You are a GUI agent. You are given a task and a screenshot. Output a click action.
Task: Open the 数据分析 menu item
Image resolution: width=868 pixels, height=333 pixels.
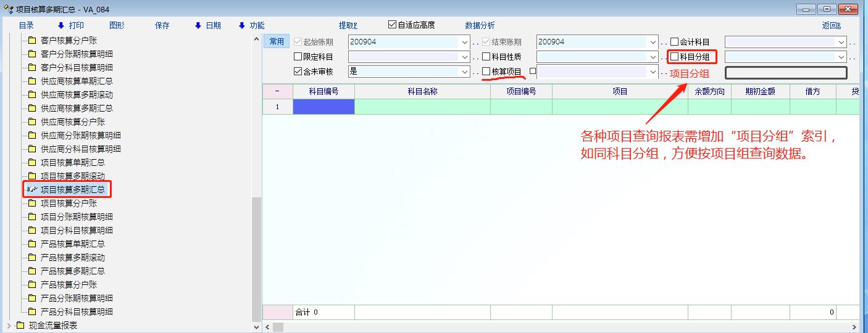[480, 25]
